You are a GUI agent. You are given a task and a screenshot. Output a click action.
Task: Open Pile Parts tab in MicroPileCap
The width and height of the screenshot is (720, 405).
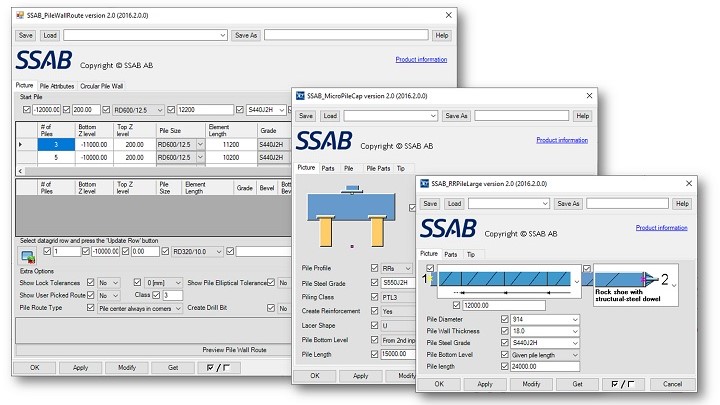[378, 168]
